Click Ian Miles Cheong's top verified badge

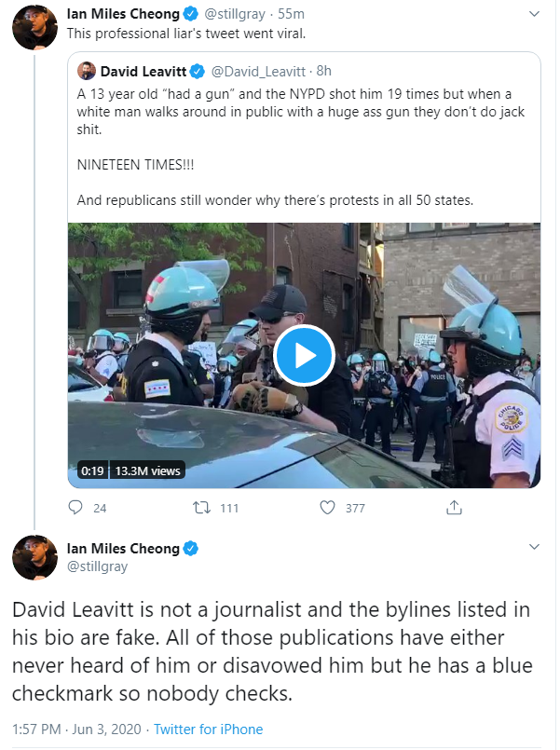pos(191,14)
